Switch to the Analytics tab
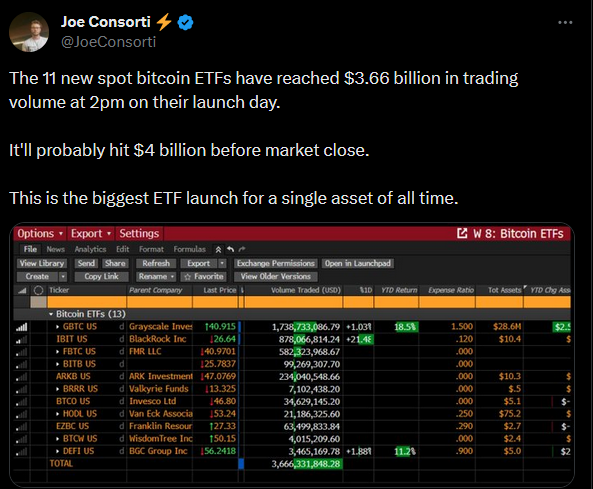Viewport: 593px width, 489px height. point(90,249)
